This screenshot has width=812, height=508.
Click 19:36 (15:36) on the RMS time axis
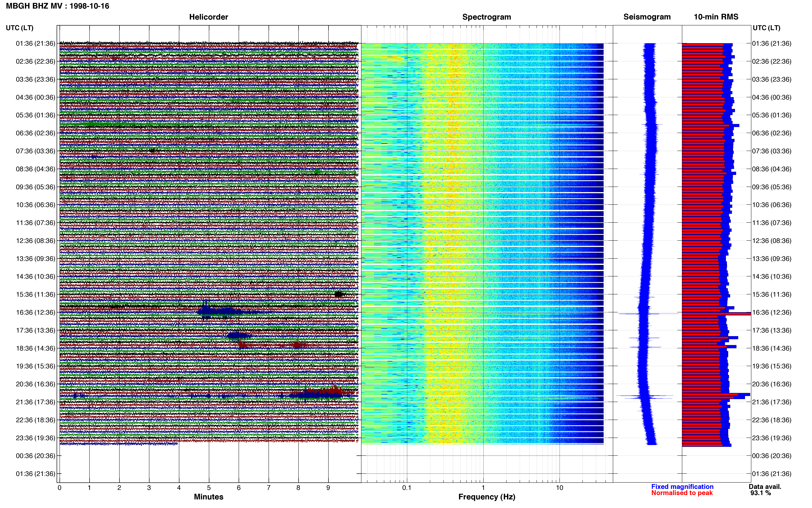click(772, 366)
